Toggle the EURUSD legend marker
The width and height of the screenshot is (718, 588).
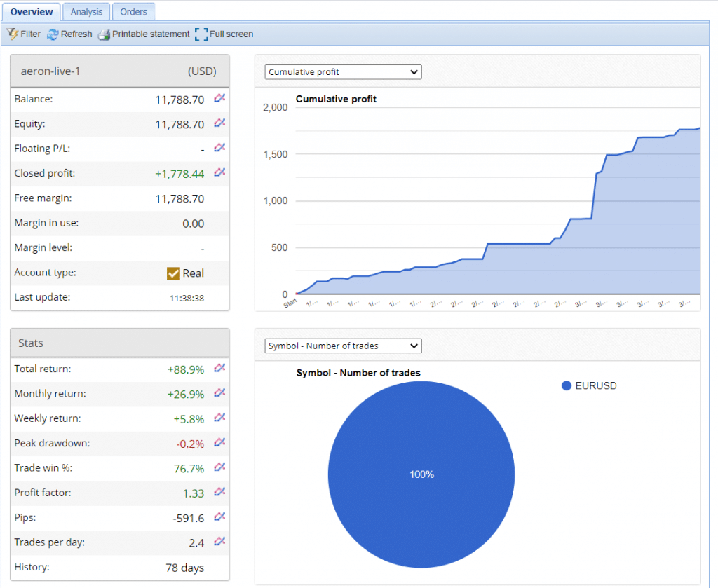coord(567,385)
